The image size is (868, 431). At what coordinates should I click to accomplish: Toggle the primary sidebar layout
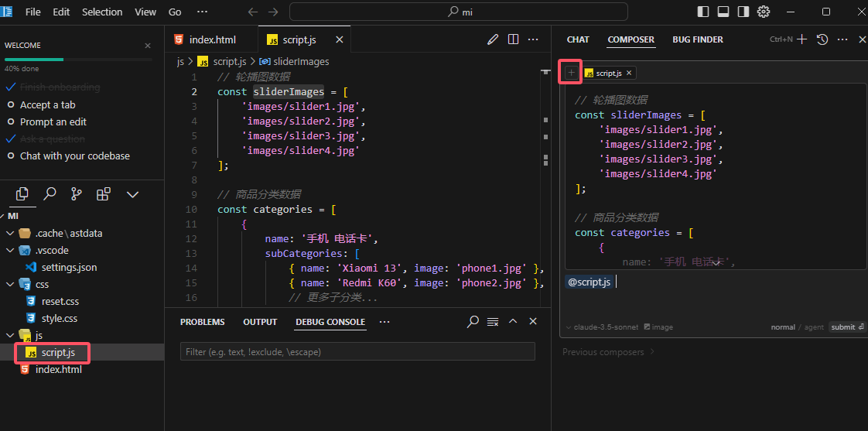tap(703, 12)
